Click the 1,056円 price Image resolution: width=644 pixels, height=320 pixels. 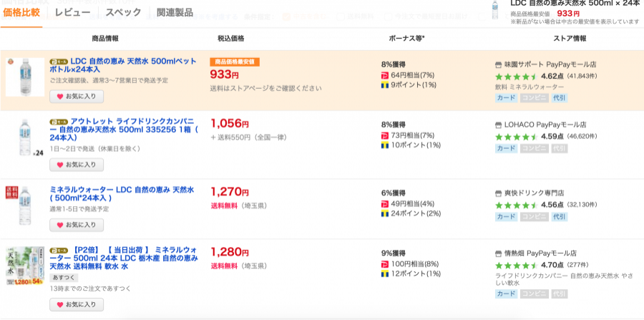coord(230,124)
